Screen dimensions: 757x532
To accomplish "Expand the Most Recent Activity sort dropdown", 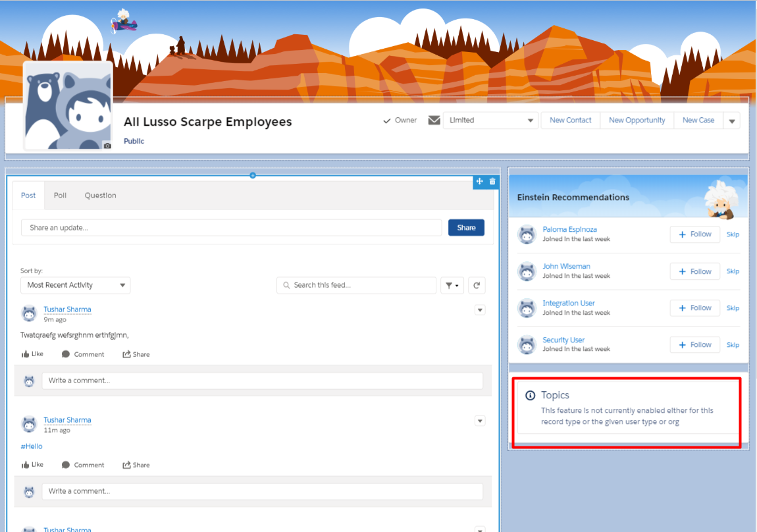I will coord(76,285).
